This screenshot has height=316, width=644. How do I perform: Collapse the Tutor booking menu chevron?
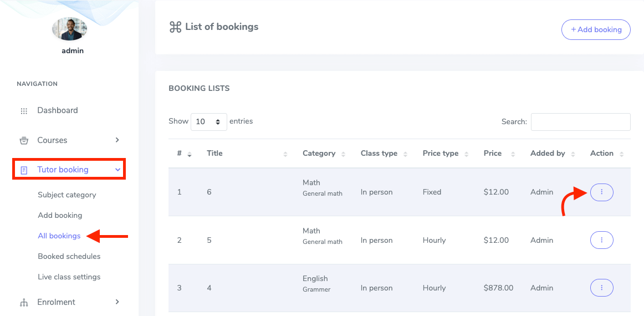coord(117,170)
